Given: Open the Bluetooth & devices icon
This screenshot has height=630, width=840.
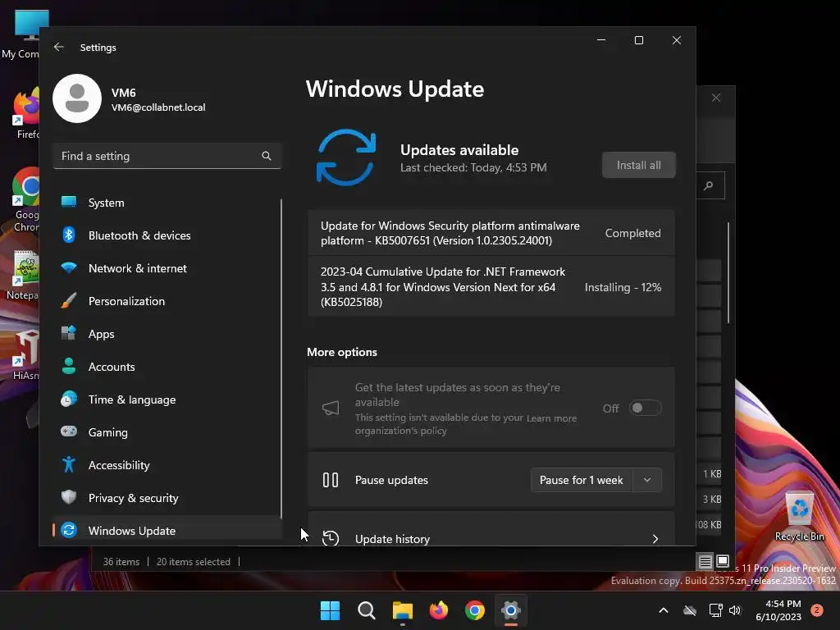Looking at the screenshot, I should tap(69, 235).
